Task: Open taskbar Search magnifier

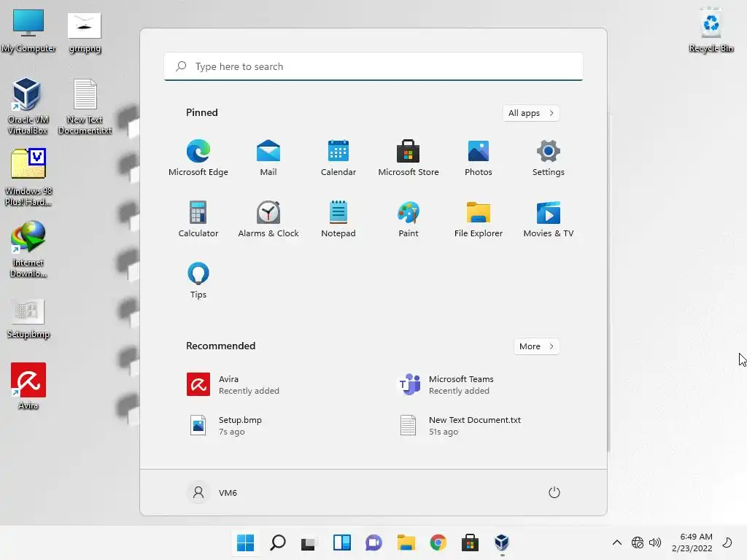Action: point(278,542)
